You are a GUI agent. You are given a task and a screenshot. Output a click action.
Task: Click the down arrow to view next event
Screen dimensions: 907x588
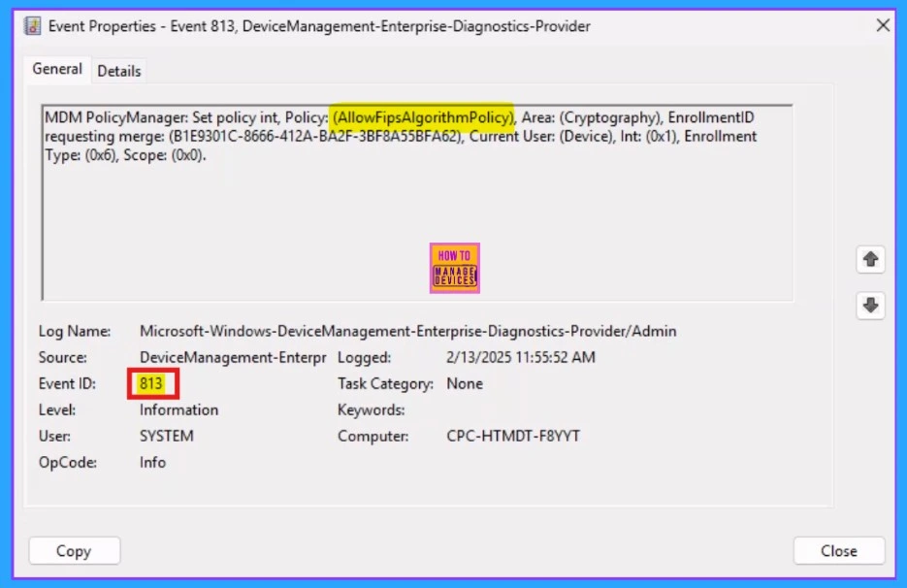pyautogui.click(x=870, y=305)
